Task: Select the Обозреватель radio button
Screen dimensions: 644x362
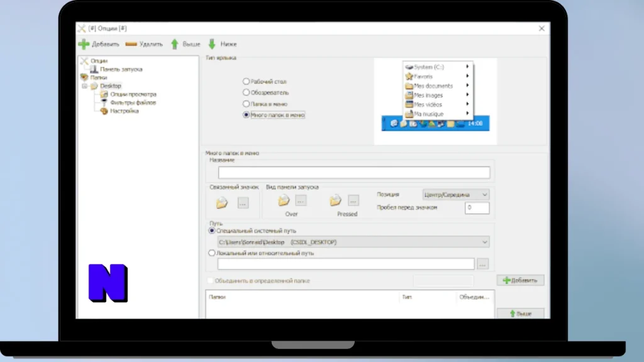Action: (x=246, y=92)
